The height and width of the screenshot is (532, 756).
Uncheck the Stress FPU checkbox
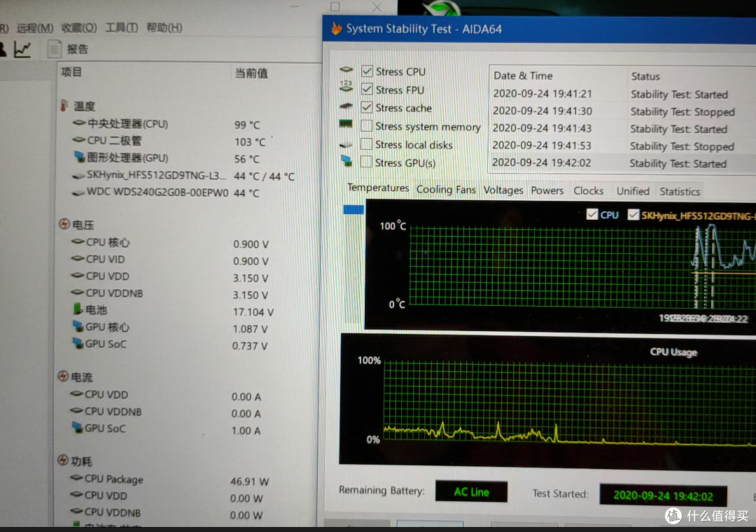tap(367, 89)
